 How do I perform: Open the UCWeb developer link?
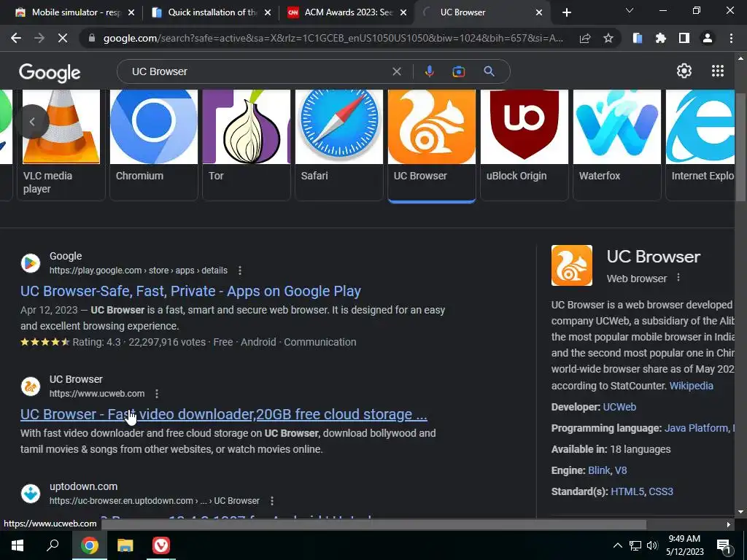click(619, 407)
